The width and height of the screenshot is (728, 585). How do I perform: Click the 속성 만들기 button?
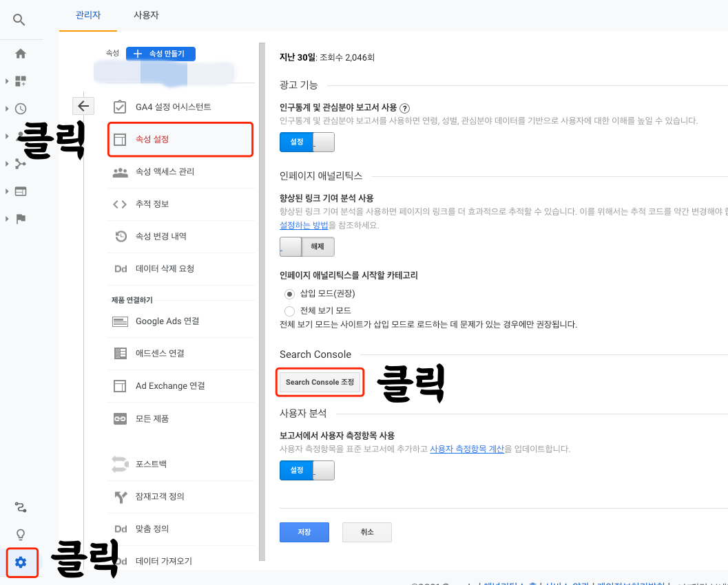point(160,54)
